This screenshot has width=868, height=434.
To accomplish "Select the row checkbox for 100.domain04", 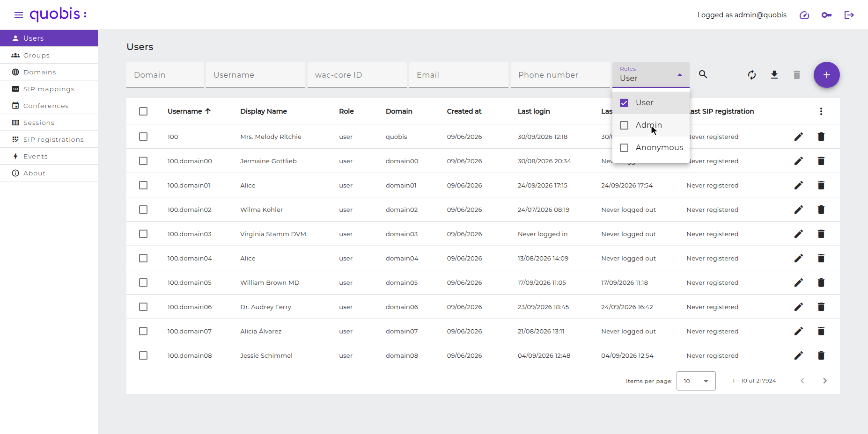I will click(x=143, y=258).
